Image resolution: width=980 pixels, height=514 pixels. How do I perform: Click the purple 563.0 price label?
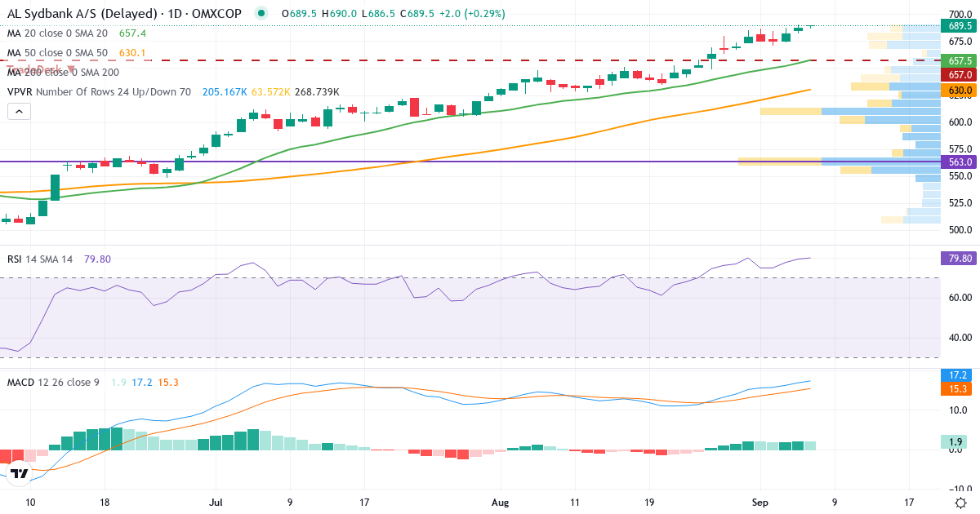click(960, 162)
